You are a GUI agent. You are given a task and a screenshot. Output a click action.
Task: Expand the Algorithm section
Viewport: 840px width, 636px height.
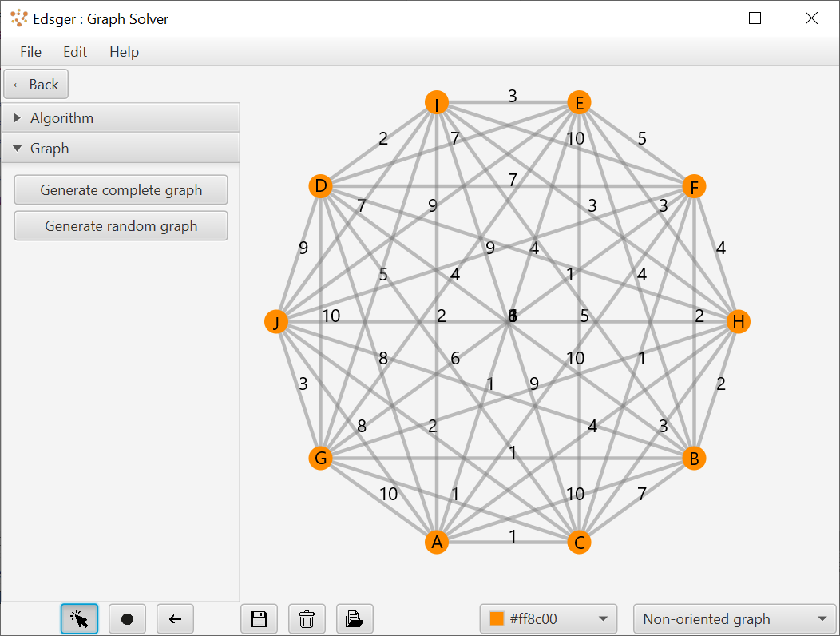tap(121, 118)
